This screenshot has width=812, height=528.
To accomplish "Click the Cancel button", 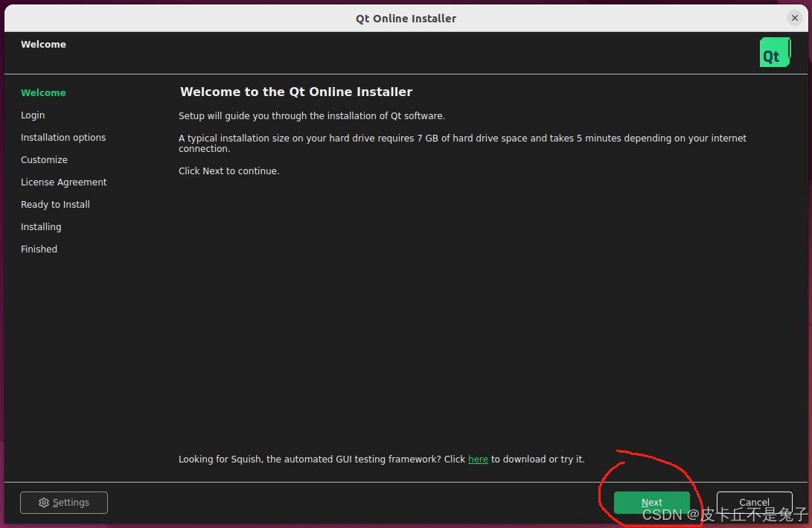I will pos(754,502).
